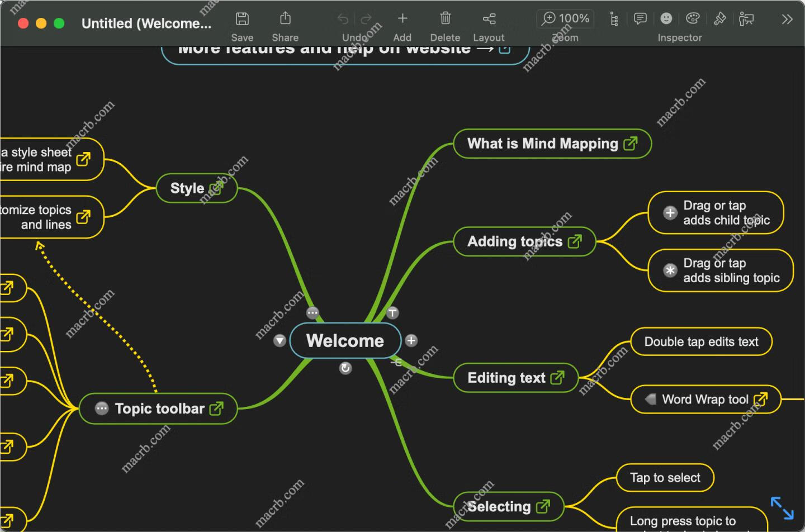805x532 pixels.
Task: Select the Tap to select topic
Action: [665, 478]
